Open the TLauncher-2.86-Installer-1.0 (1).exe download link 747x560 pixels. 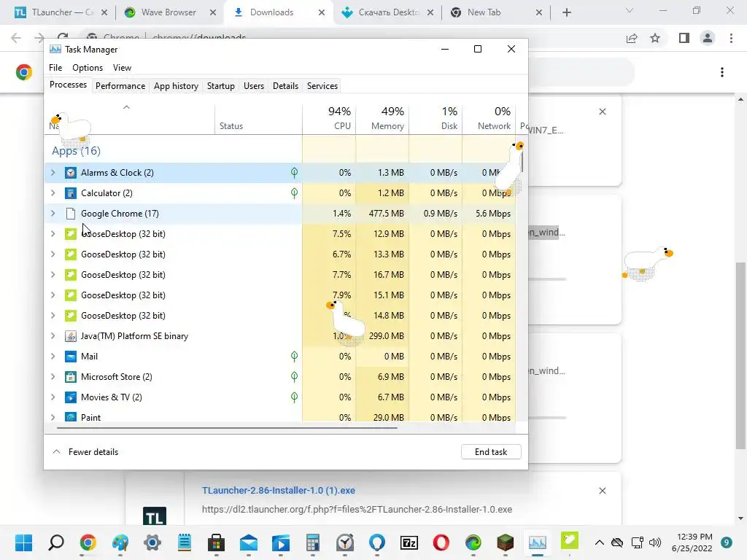point(278,491)
